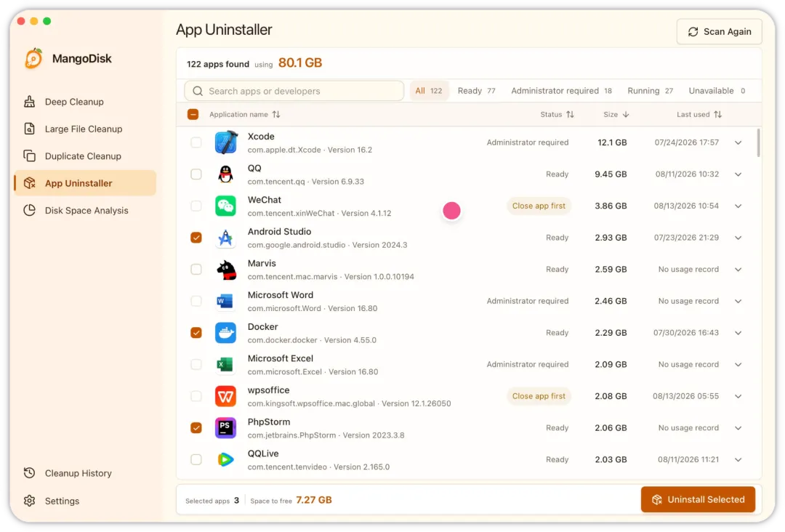The width and height of the screenshot is (785, 532).
Task: Select App Uninstaller sidebar icon
Action: click(30, 182)
